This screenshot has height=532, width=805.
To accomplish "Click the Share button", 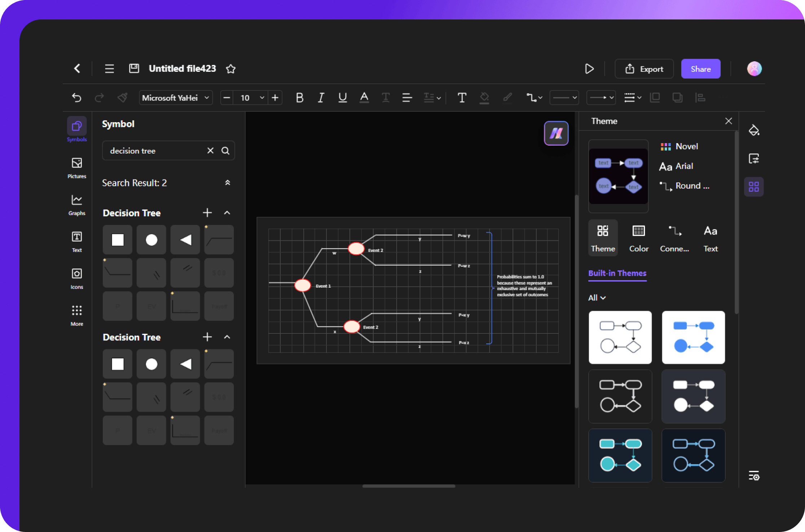I will [x=700, y=69].
